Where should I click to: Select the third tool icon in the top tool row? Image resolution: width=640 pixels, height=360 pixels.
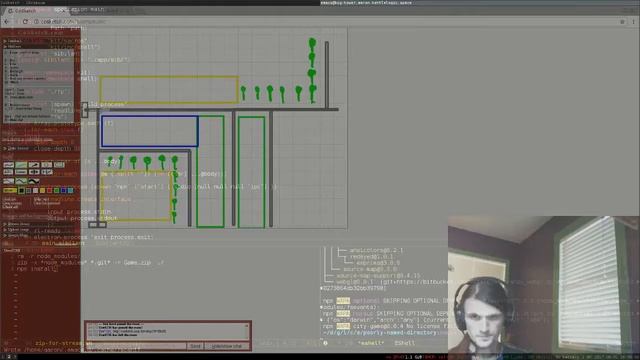point(34,165)
